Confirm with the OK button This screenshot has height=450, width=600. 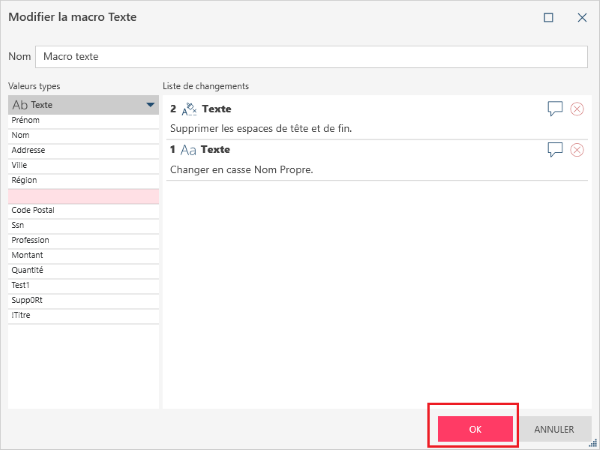[475, 429]
